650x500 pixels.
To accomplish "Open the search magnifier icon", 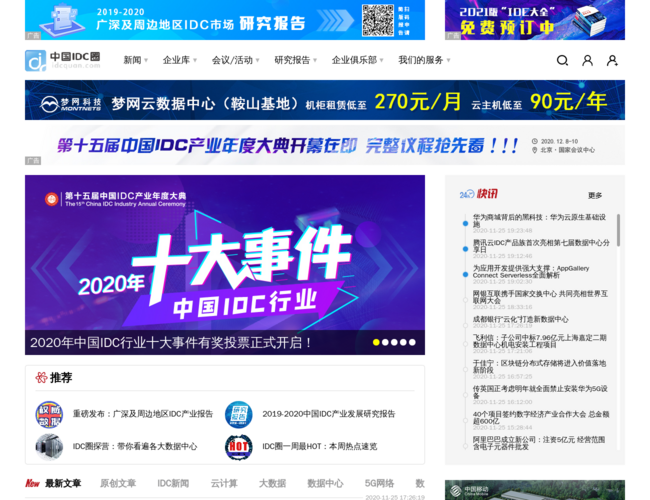I will (x=562, y=61).
